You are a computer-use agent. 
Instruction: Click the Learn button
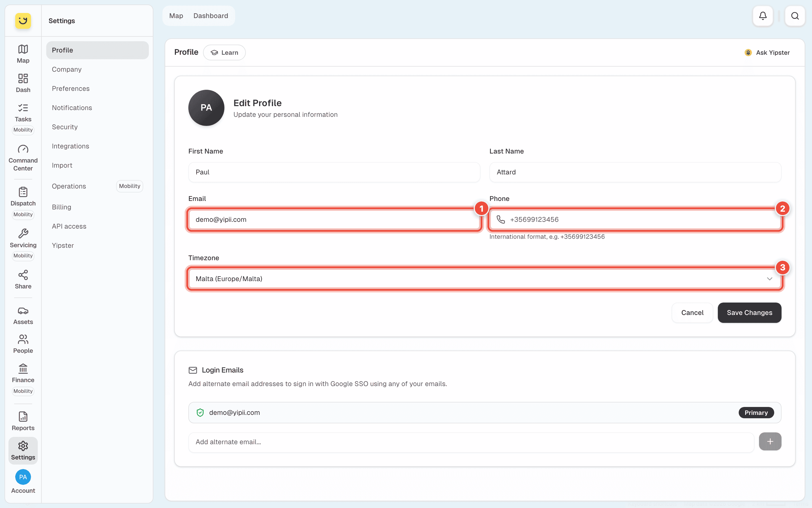[224, 53]
